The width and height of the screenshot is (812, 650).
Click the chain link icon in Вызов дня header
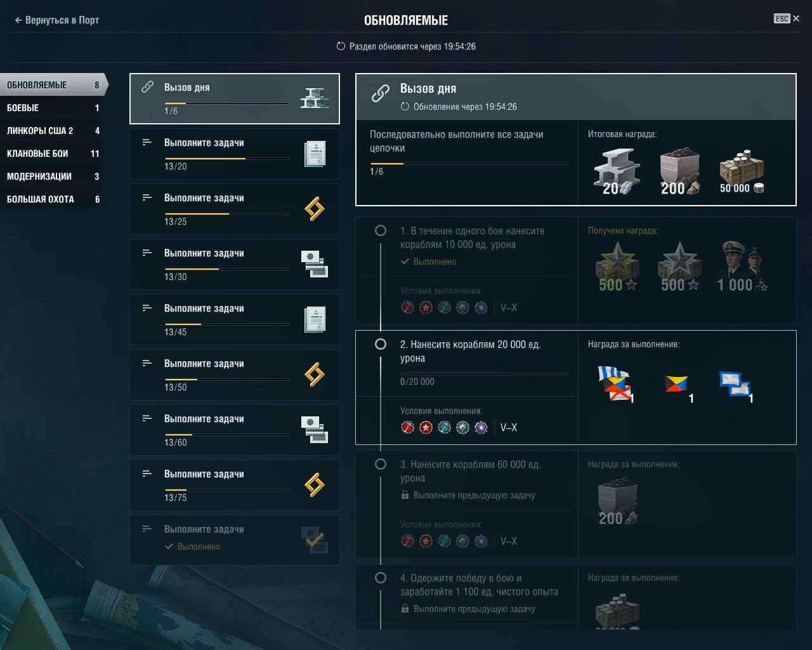point(380,93)
